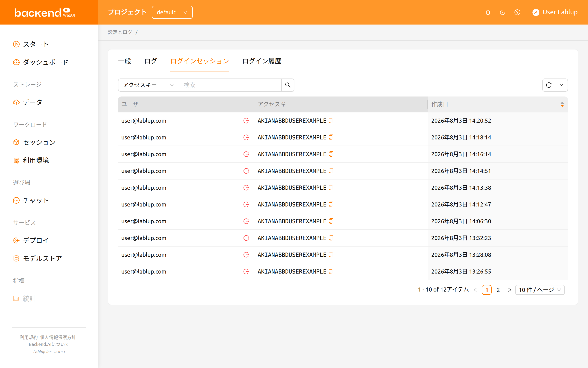Copy access key of 13:26:55 row
This screenshot has width=588, height=368.
[331, 271]
